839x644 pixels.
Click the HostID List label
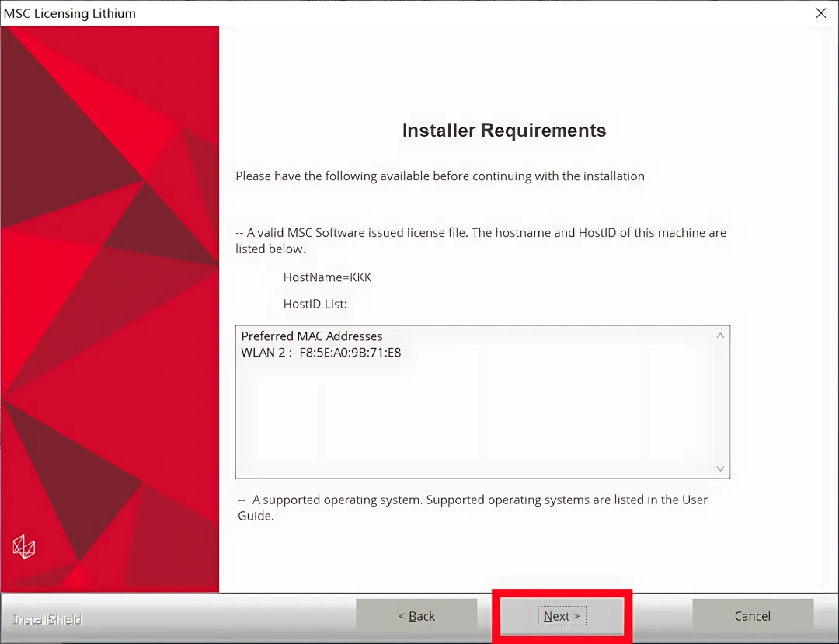pyautogui.click(x=315, y=304)
